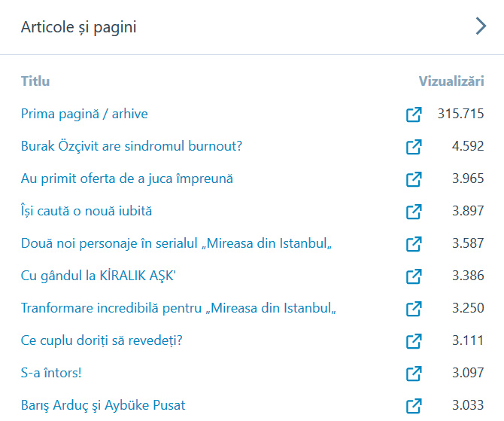Click Au primit oferta de a juca împreună
504x421 pixels.
point(127,179)
